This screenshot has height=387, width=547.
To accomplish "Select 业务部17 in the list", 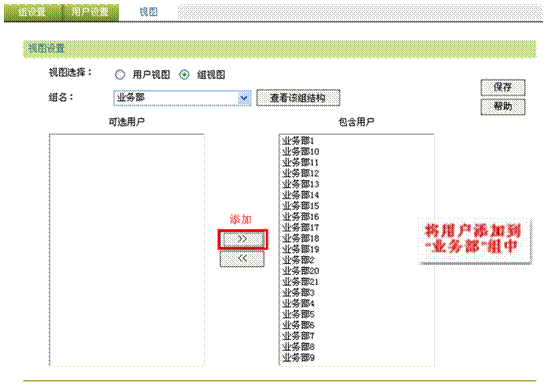I will (301, 228).
